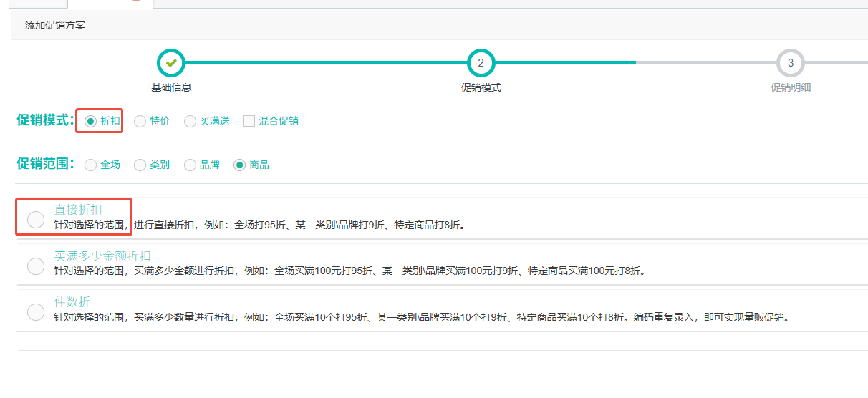Select the 特价 promotion mode radio

point(140,121)
